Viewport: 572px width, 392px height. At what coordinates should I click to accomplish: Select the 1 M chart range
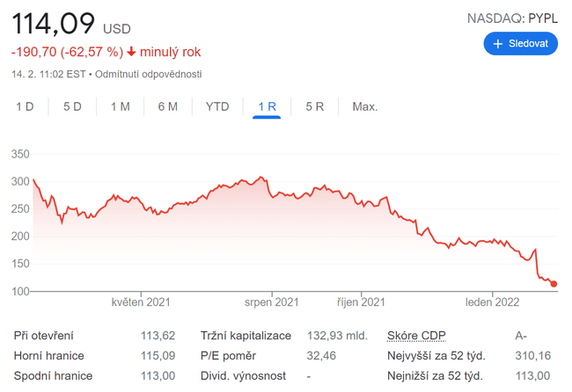(120, 106)
